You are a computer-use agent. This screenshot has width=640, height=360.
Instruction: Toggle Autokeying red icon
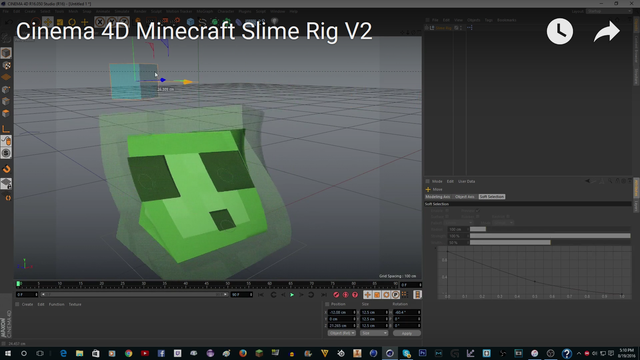pos(345,295)
